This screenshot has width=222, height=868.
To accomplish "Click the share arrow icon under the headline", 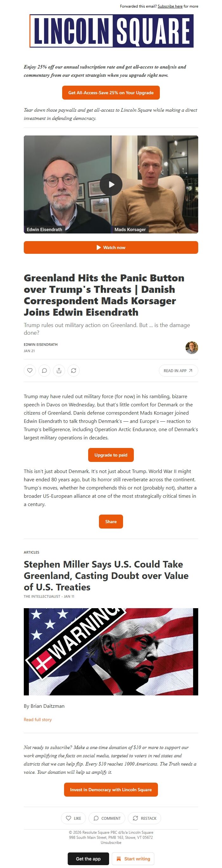I will tap(59, 370).
